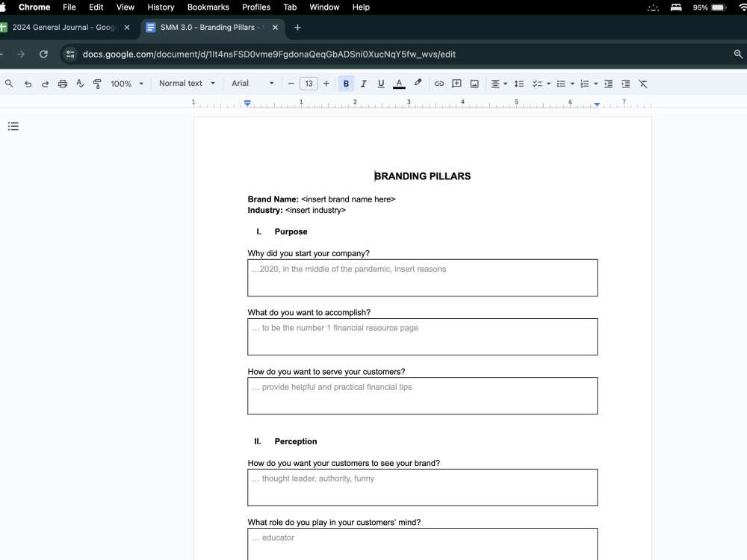
Task: Activate the paint format tool
Action: [97, 84]
